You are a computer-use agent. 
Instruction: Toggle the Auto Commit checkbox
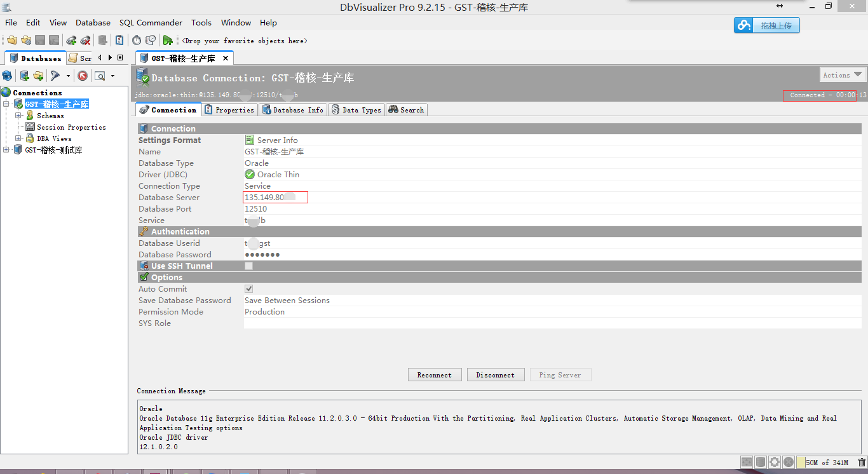pyautogui.click(x=248, y=289)
